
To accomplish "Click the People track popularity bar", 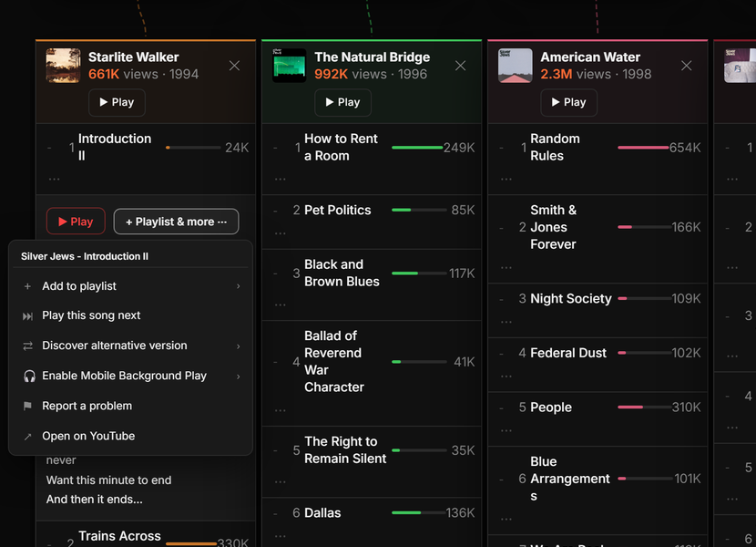I will [x=645, y=407].
